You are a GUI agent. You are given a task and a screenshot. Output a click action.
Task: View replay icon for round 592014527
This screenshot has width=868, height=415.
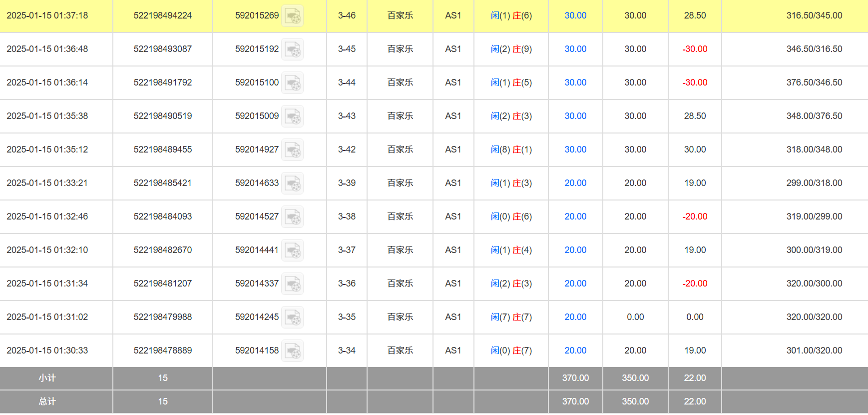(x=292, y=217)
